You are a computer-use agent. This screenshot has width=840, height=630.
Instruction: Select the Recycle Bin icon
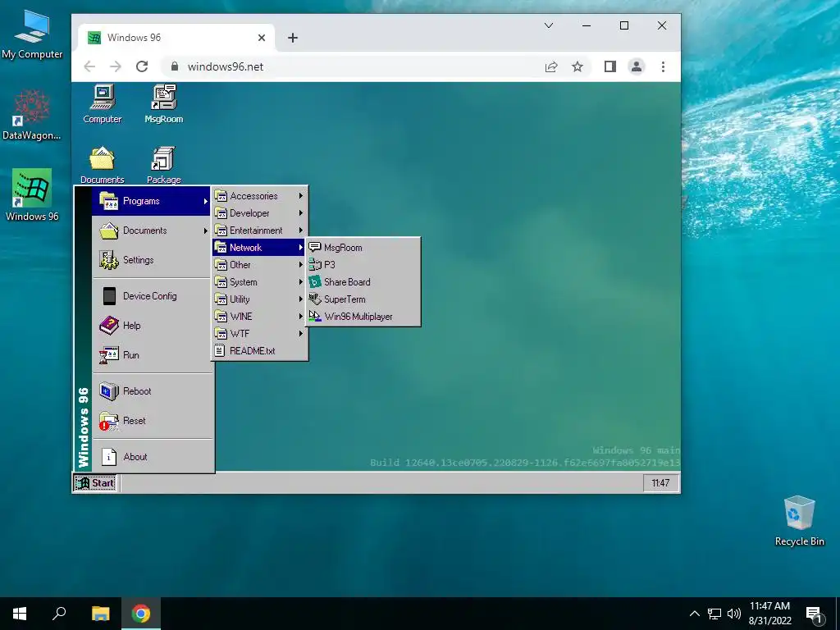pos(799,521)
